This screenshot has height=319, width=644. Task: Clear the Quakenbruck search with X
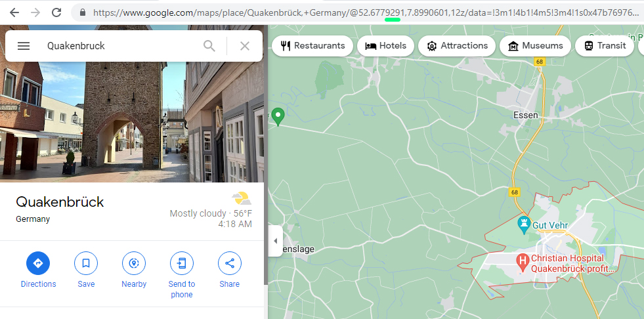(245, 46)
